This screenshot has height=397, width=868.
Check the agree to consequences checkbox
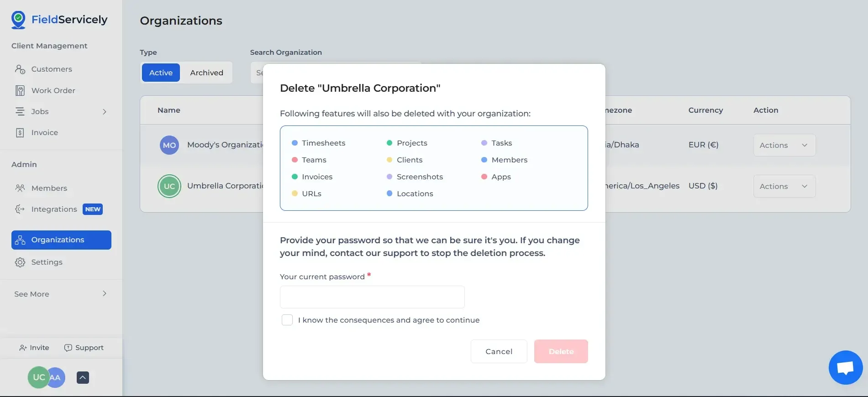287,320
